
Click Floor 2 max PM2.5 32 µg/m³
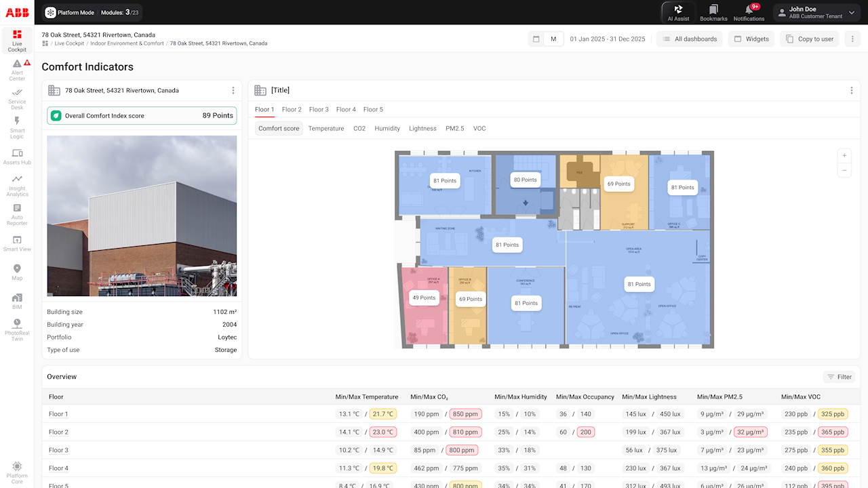[x=749, y=432]
